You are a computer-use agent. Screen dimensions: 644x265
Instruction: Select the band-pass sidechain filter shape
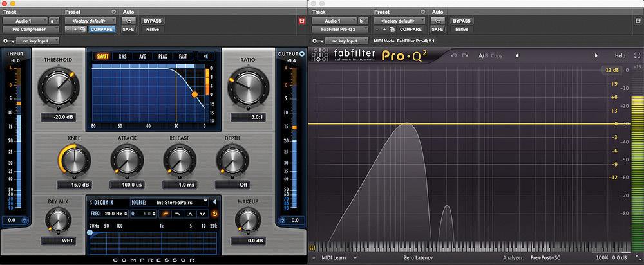190,214
